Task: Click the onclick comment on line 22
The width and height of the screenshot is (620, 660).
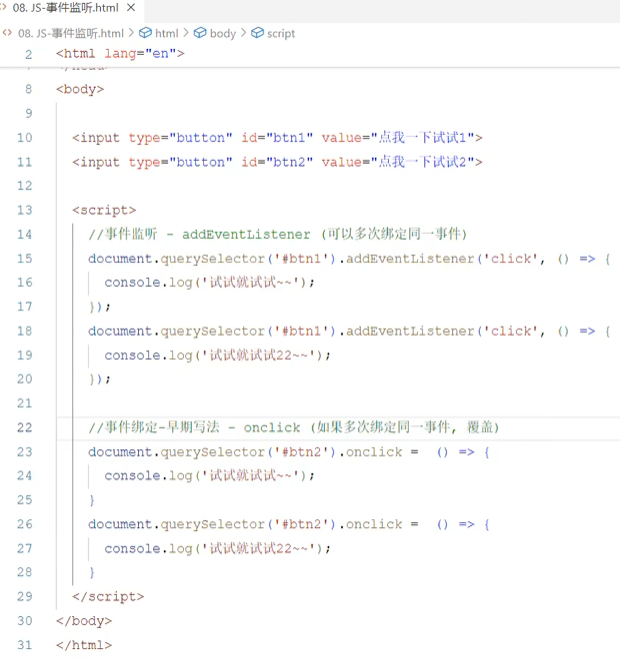Action: point(294,427)
